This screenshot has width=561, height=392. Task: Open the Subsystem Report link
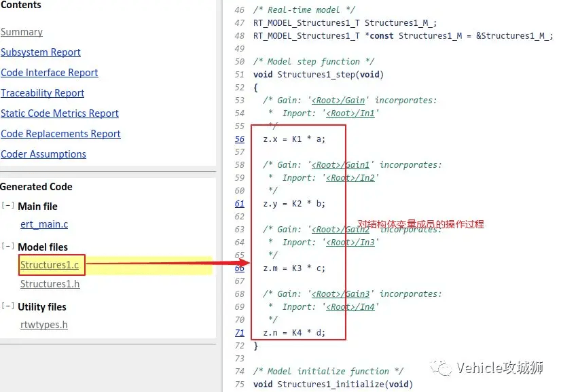tap(41, 52)
